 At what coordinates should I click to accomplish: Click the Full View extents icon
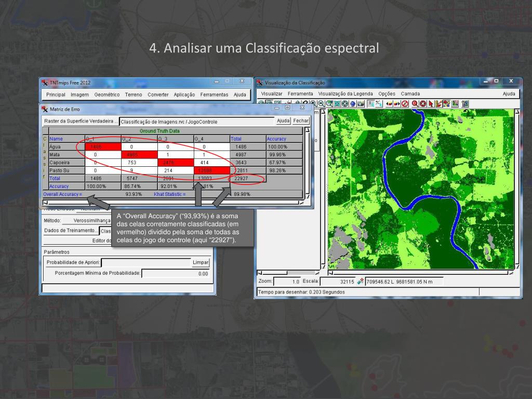pyautogui.click(x=337, y=103)
